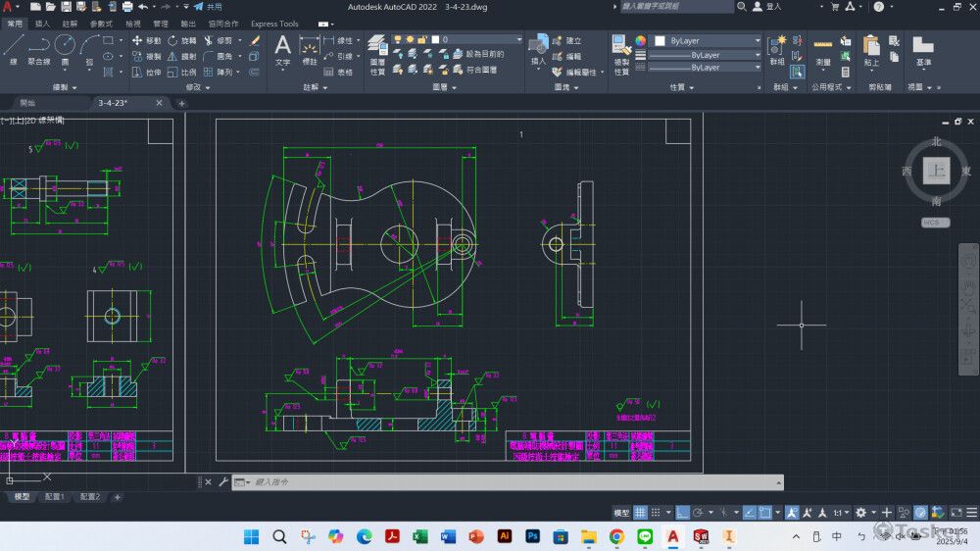
Task: Click Match Properties (複製性質) icon
Action: coord(621,55)
